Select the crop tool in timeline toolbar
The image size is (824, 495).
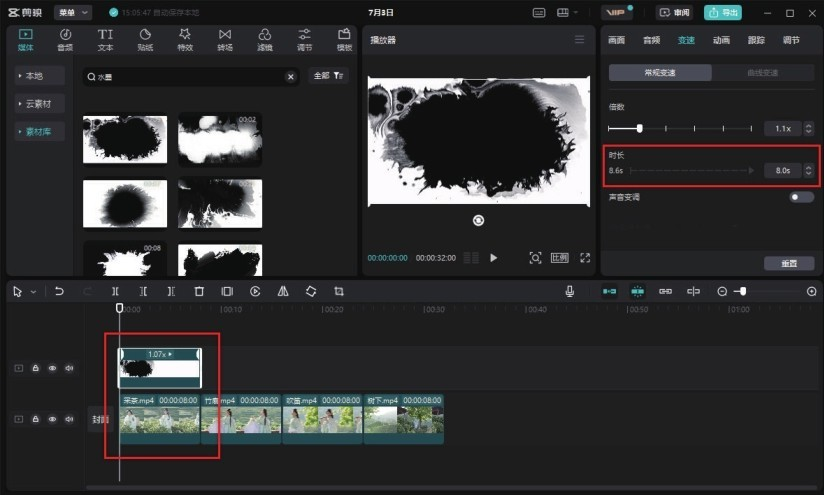pos(339,291)
